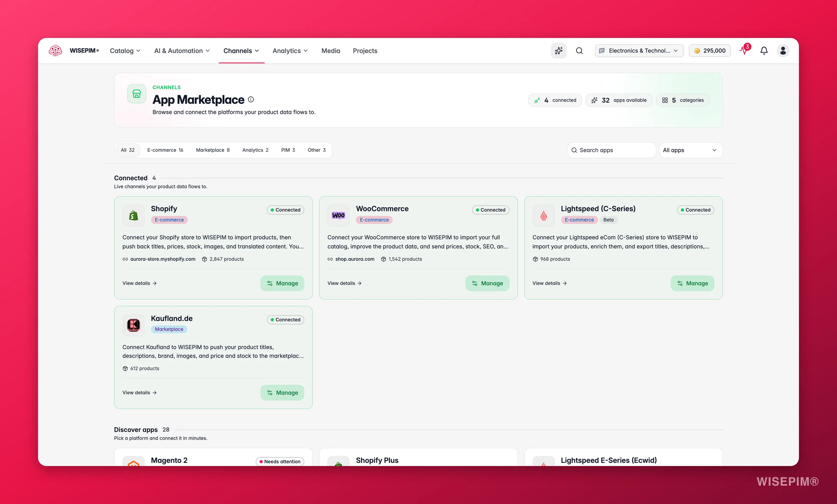Click Manage on the Lightspeed (C-Series) card
Image resolution: width=837 pixels, height=504 pixels.
(x=692, y=283)
